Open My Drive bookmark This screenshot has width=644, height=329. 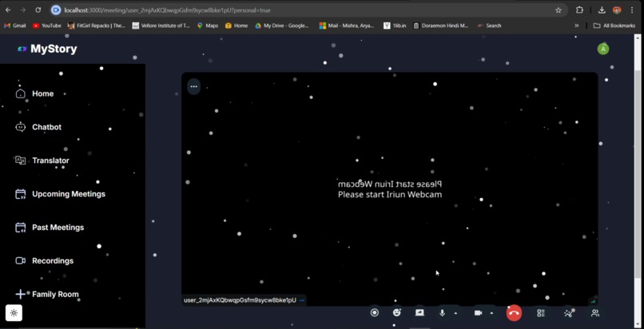tap(282, 26)
